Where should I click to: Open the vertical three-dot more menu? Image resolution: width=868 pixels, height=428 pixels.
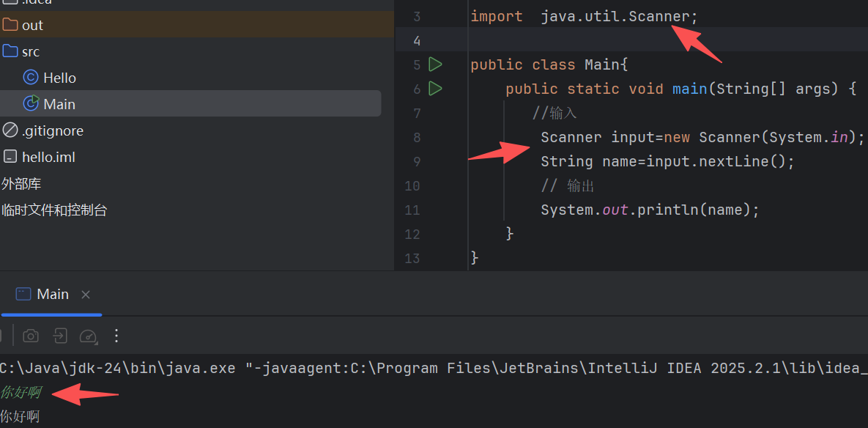(116, 336)
